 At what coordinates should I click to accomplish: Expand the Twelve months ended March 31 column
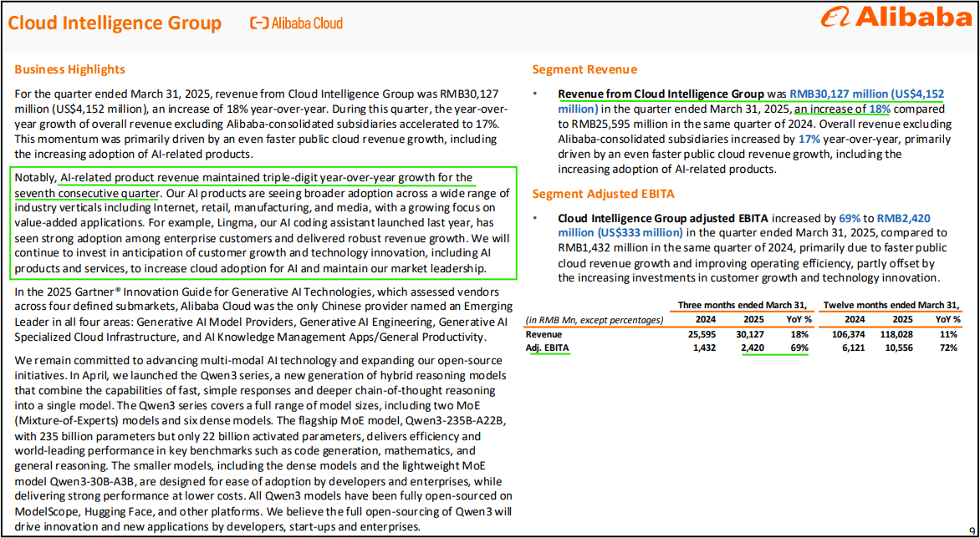pyautogui.click(x=891, y=305)
